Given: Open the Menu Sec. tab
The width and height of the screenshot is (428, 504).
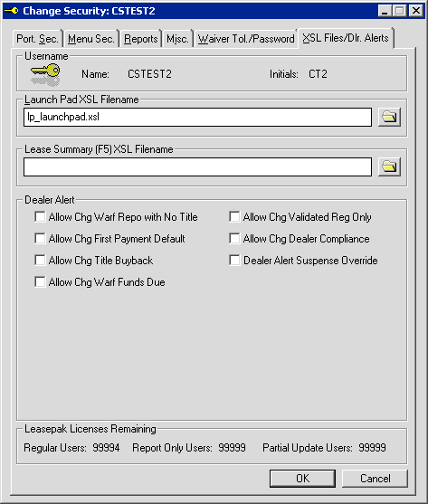Looking at the screenshot, I should (91, 39).
